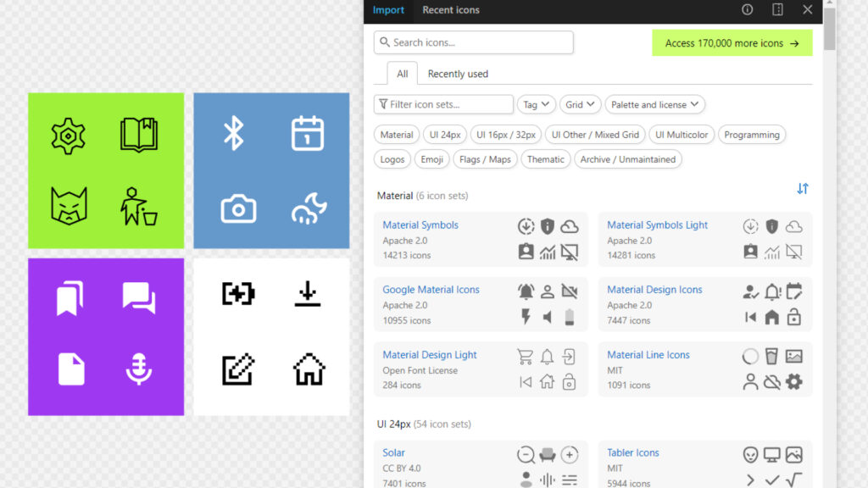Click the calendar icon in blue tile
Viewport: 868px width, 488px height.
(x=308, y=133)
